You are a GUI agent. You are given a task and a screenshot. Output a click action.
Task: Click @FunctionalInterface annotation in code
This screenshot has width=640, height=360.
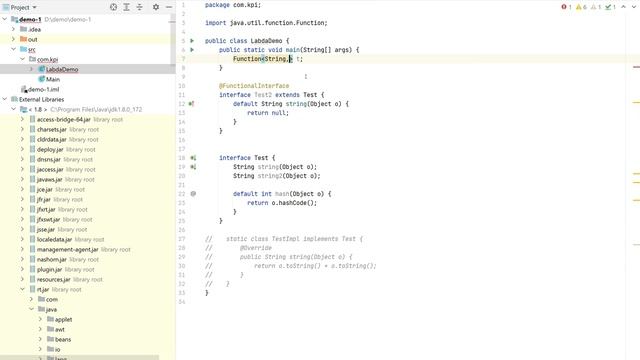point(254,86)
